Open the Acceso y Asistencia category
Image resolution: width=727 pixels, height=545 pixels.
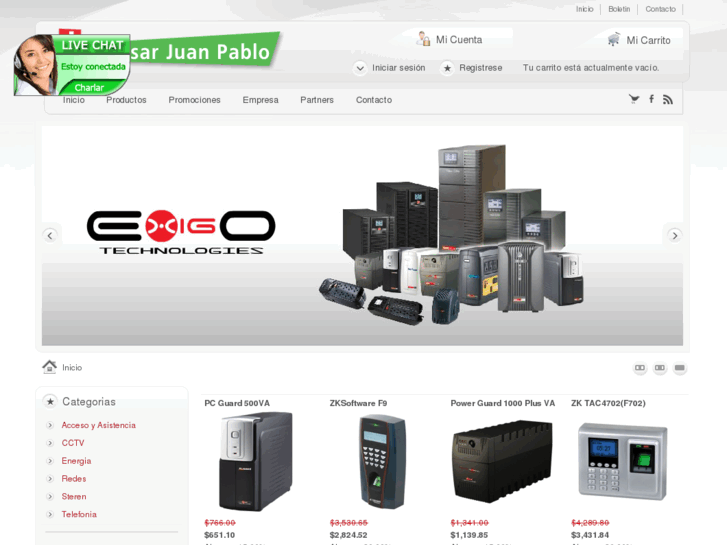99,425
